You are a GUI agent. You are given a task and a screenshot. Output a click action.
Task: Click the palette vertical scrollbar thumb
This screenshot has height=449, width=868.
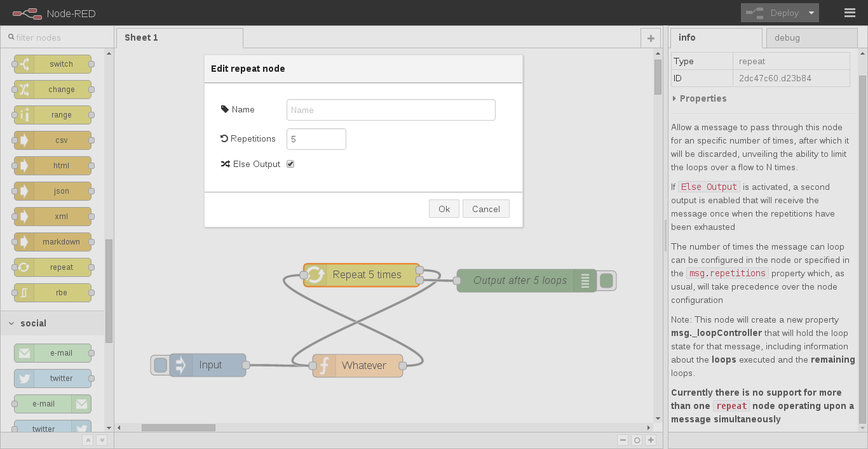(x=109, y=291)
